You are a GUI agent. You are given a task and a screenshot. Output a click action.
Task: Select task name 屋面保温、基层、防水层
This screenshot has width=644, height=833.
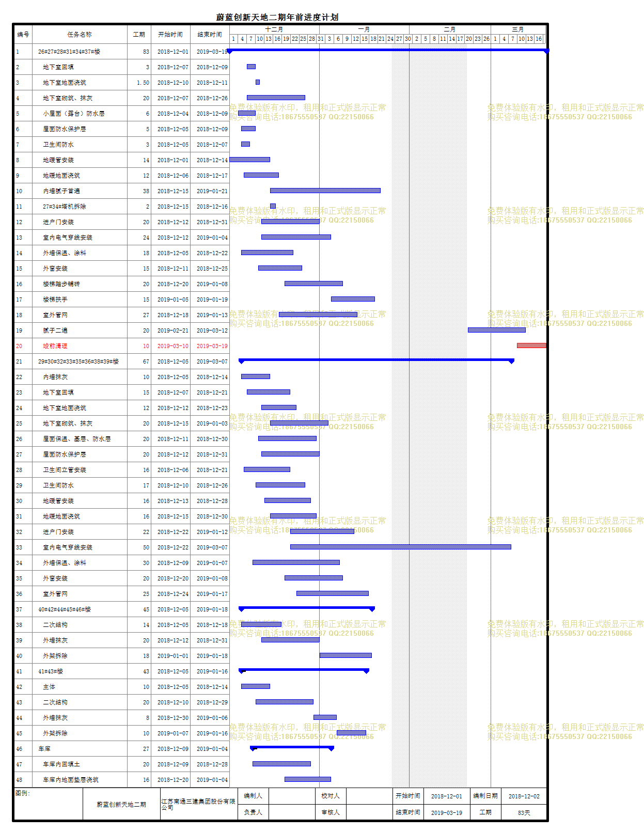(x=77, y=439)
